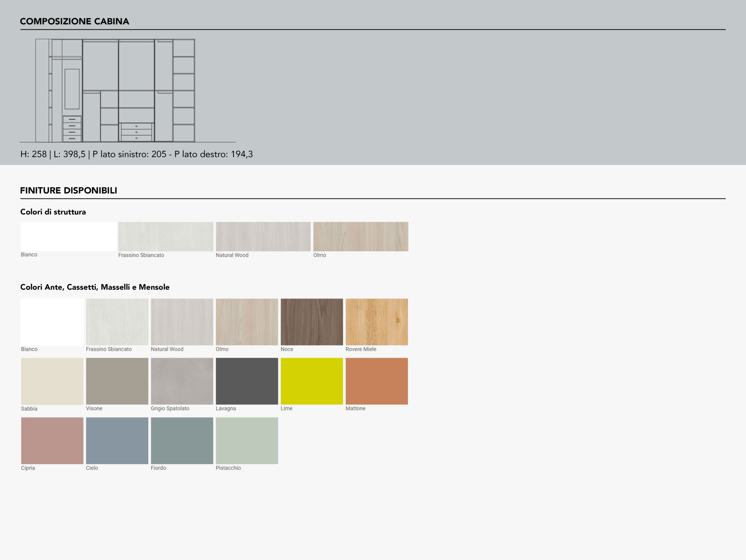Select the Cielo blue swatch

pyautogui.click(x=117, y=440)
